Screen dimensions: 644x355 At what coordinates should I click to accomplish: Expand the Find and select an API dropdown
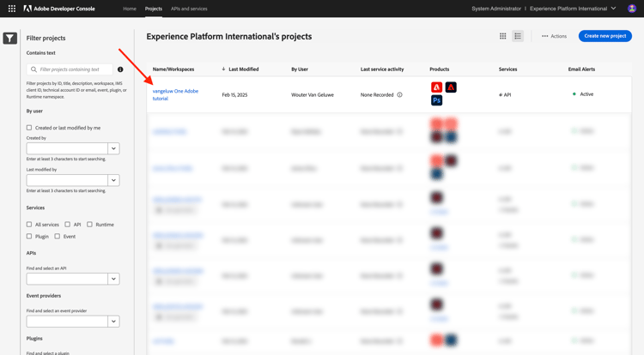tap(113, 279)
